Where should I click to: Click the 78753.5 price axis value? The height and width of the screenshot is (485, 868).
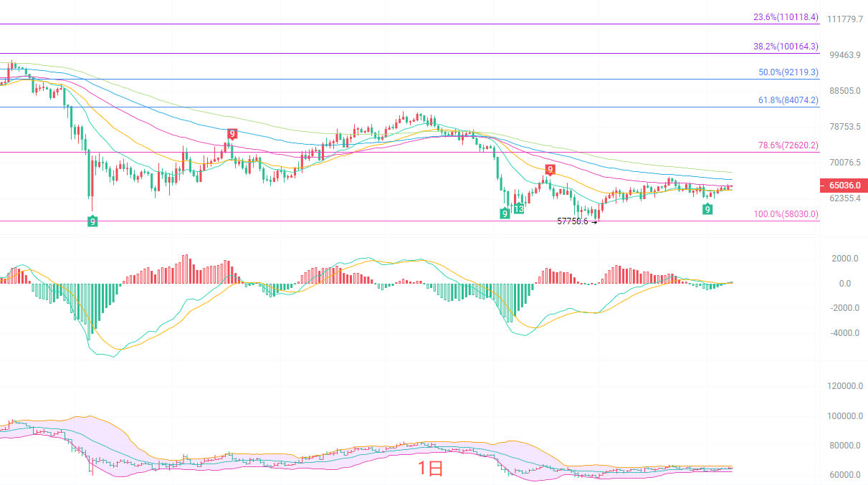pos(844,127)
